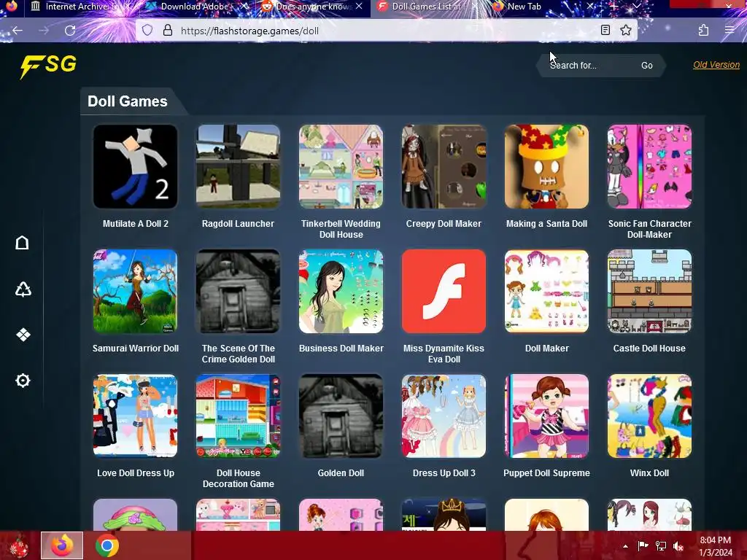Viewport: 747px width, 560px height.
Task: Click the Mutilate A Doll 2 title link
Action: pyautogui.click(x=136, y=223)
